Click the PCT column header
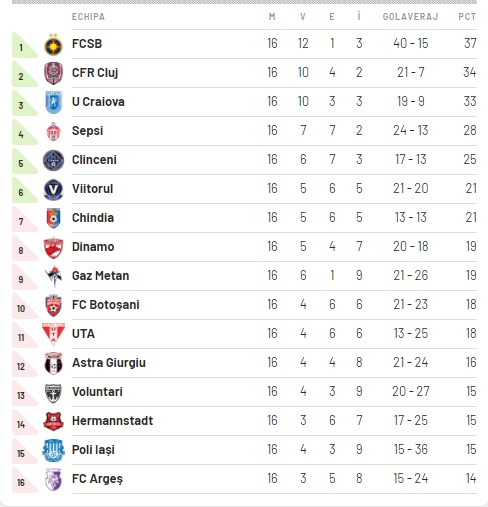Viewport: 488px width, 507px height. coord(467,17)
